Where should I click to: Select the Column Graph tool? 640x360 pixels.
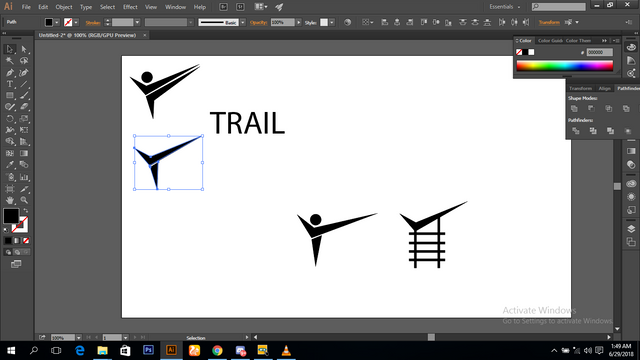(x=24, y=177)
